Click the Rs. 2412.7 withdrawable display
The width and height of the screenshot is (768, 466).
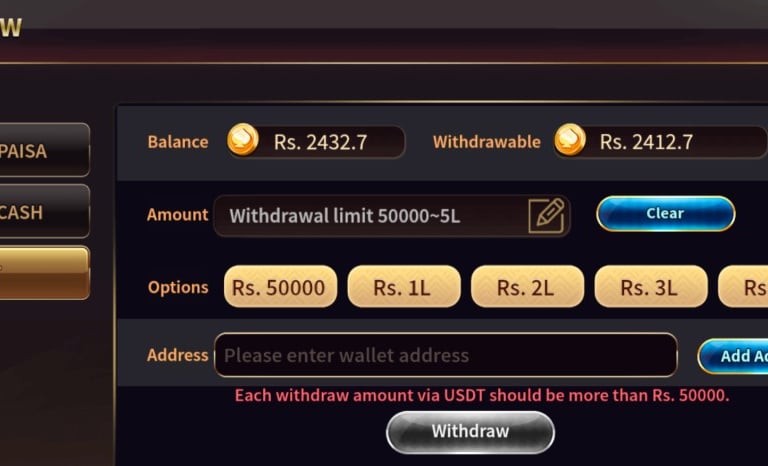click(x=660, y=142)
